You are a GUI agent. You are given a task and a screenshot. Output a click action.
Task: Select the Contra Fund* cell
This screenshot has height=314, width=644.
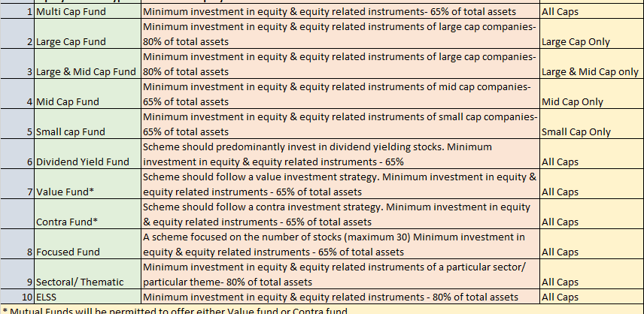point(87,214)
